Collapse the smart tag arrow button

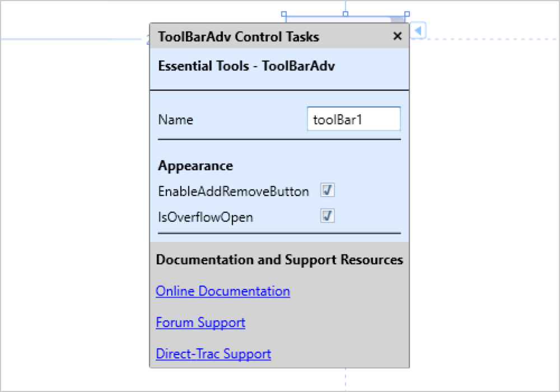pos(418,30)
